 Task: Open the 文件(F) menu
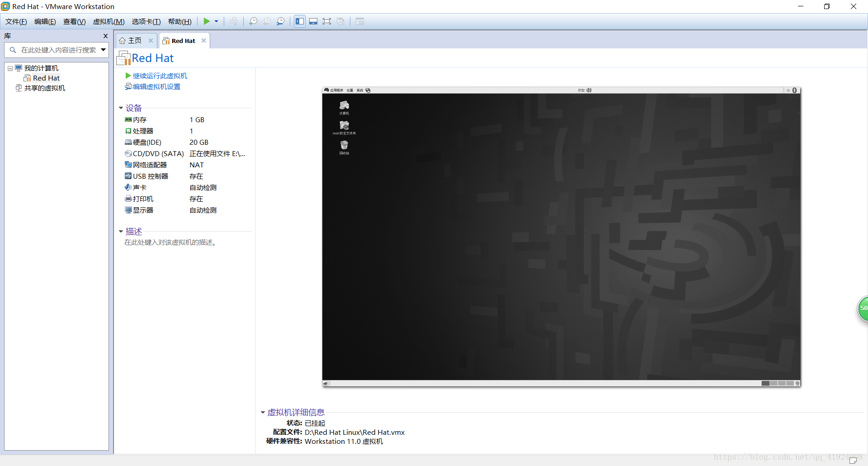point(16,22)
